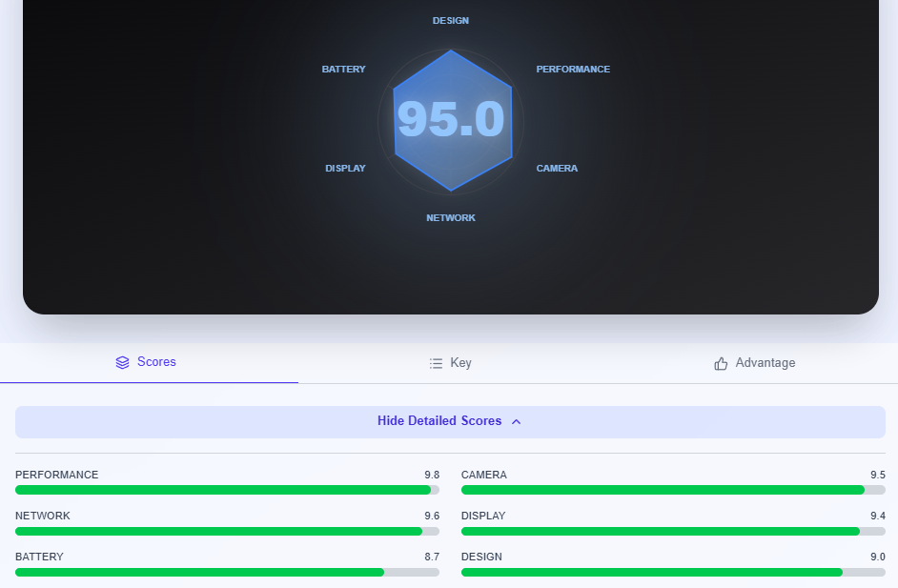Click the 9.8 performance score value
The width and height of the screenshot is (898, 588).
tap(432, 475)
